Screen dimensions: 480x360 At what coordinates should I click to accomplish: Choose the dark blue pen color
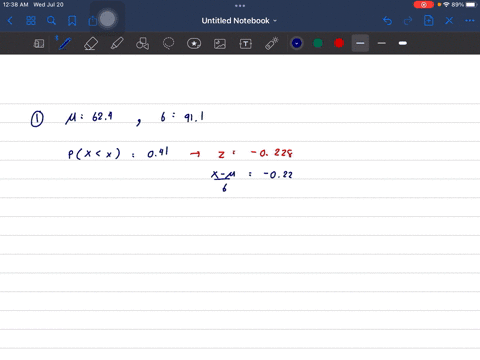click(x=297, y=43)
